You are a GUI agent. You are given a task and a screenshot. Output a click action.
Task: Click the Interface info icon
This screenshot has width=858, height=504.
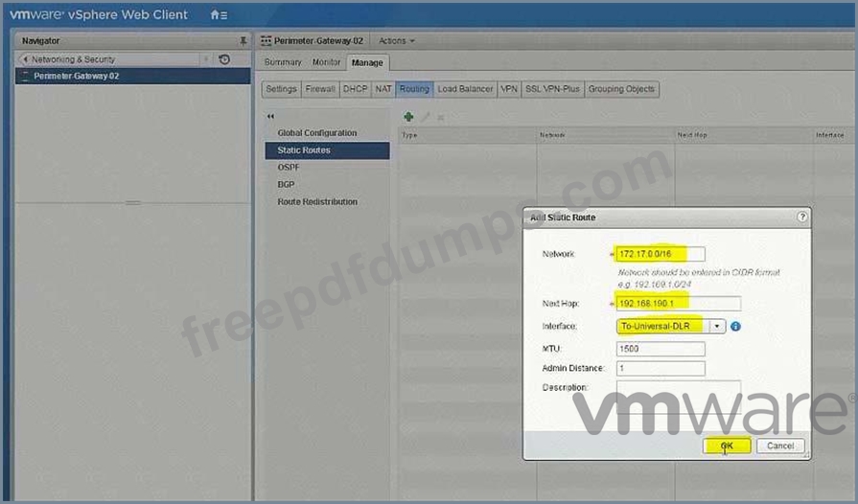tap(735, 327)
